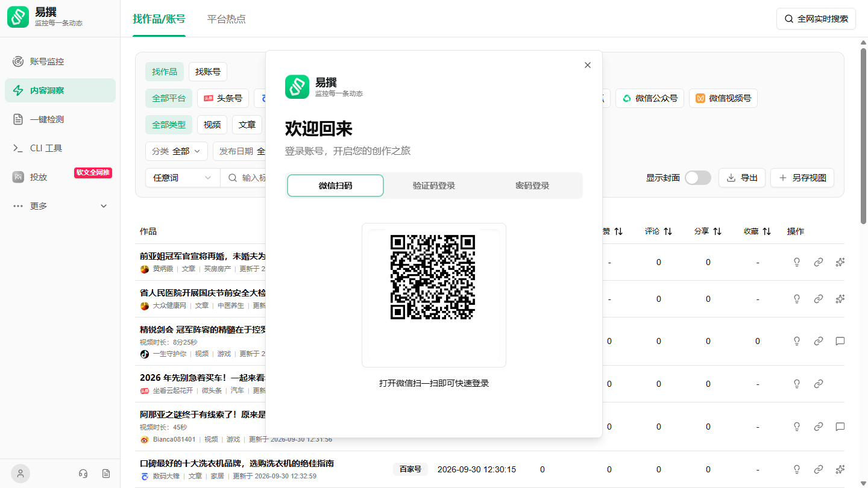Image resolution: width=868 pixels, height=488 pixels.
Task: Select the 视频 type filter
Action: 212,125
